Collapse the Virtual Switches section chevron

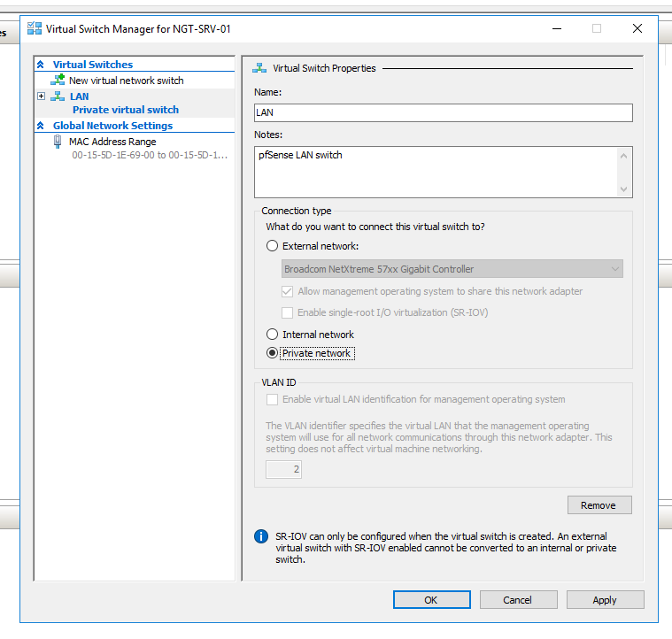pos(41,65)
